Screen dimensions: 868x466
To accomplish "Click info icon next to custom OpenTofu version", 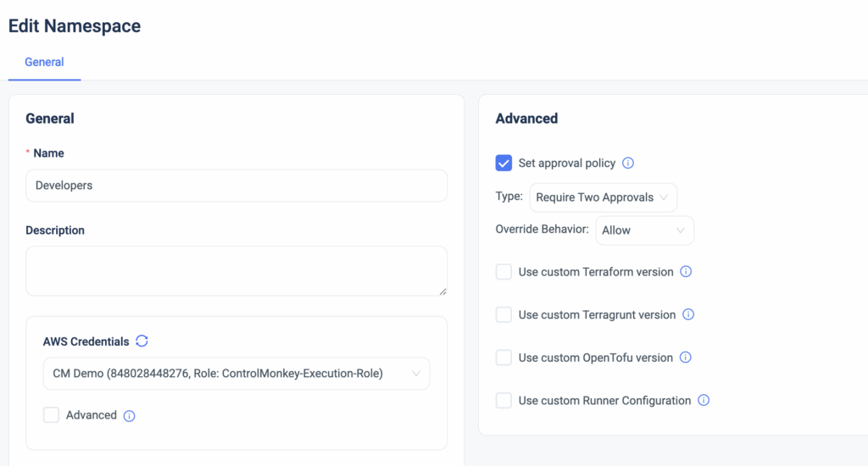I will click(686, 358).
